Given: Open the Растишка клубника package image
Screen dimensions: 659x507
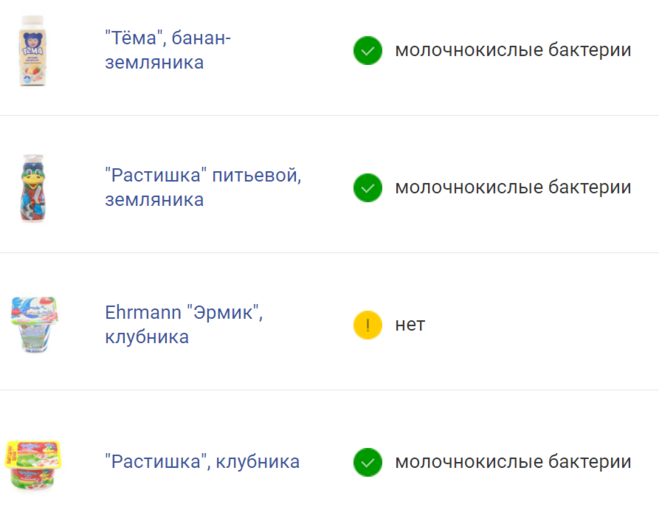Looking at the screenshot, I should point(34,462).
